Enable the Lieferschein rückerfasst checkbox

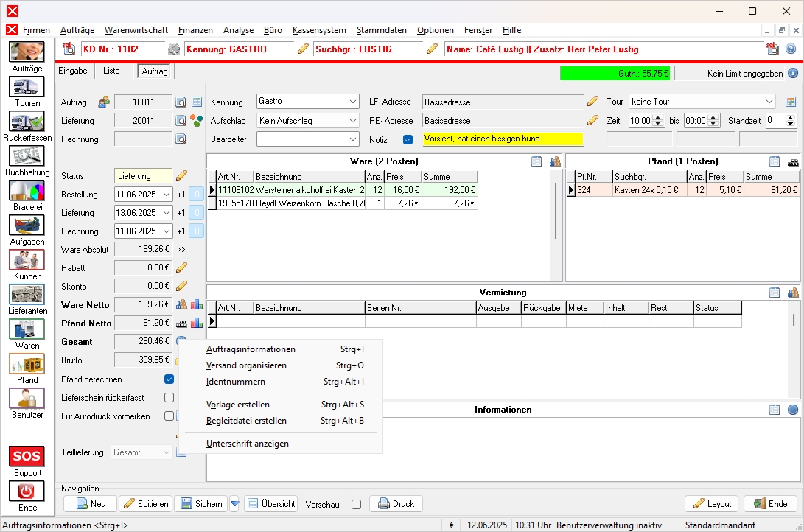(x=169, y=398)
